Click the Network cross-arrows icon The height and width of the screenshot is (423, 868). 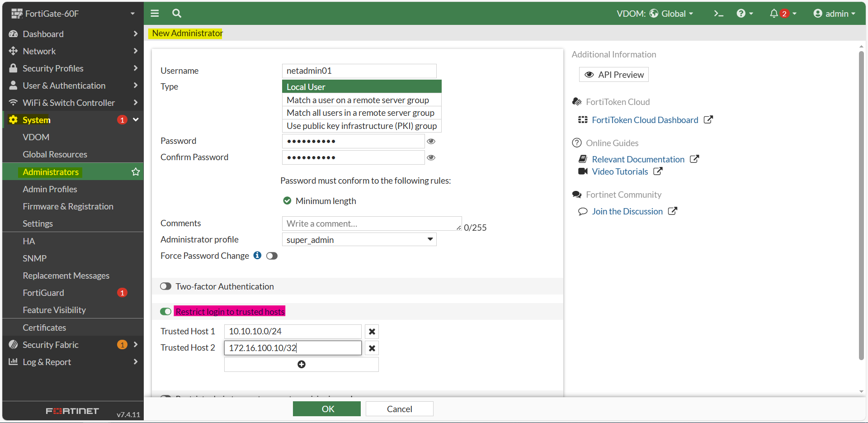tap(13, 51)
